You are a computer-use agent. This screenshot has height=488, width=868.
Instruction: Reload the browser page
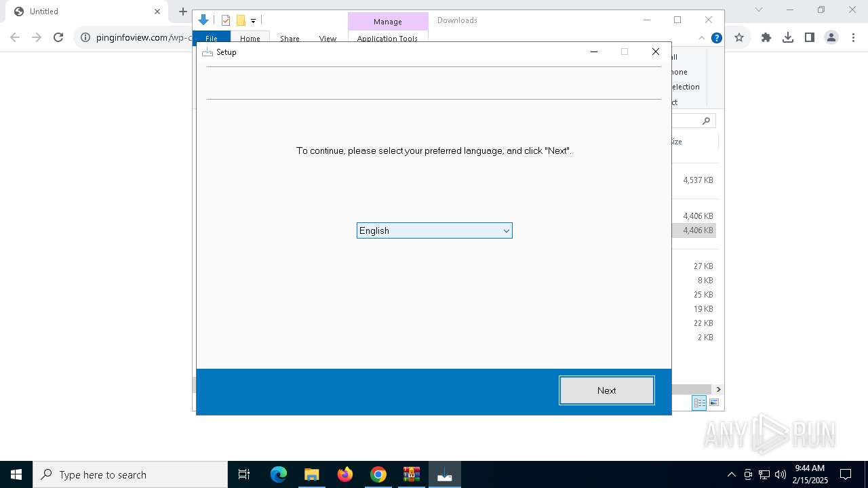click(x=58, y=37)
